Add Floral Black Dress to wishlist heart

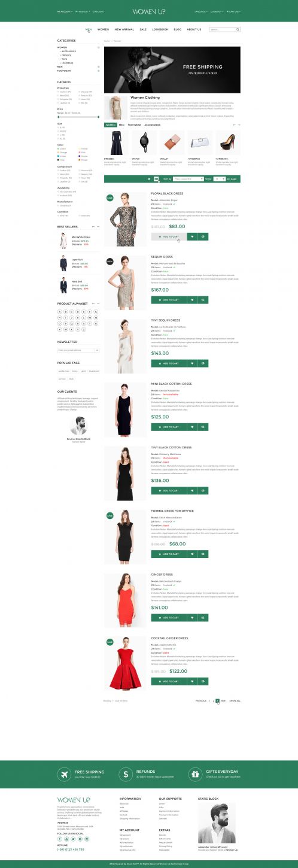(192, 236)
